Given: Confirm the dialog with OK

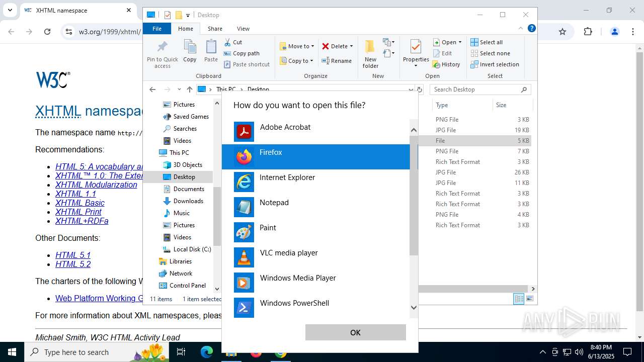Looking at the screenshot, I should pyautogui.click(x=355, y=332).
